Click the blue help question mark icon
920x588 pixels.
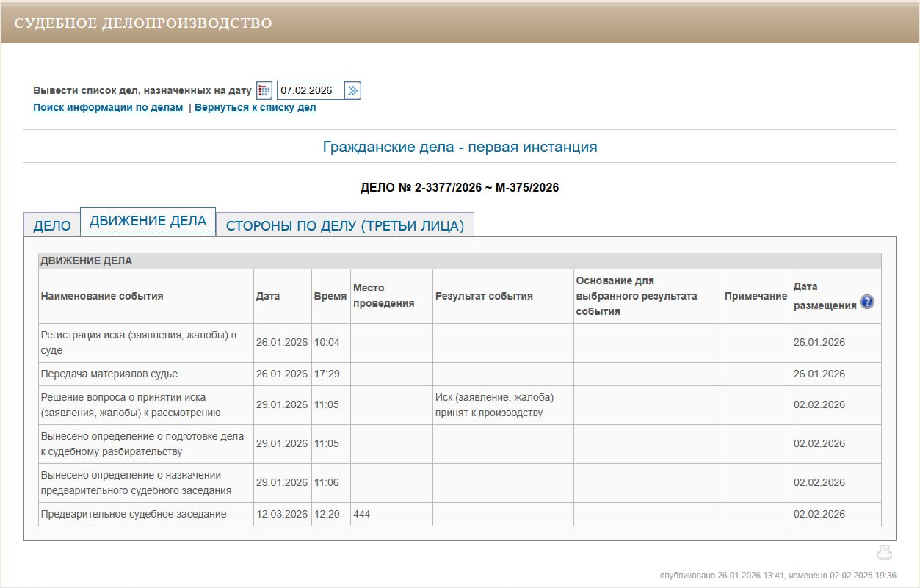click(867, 302)
